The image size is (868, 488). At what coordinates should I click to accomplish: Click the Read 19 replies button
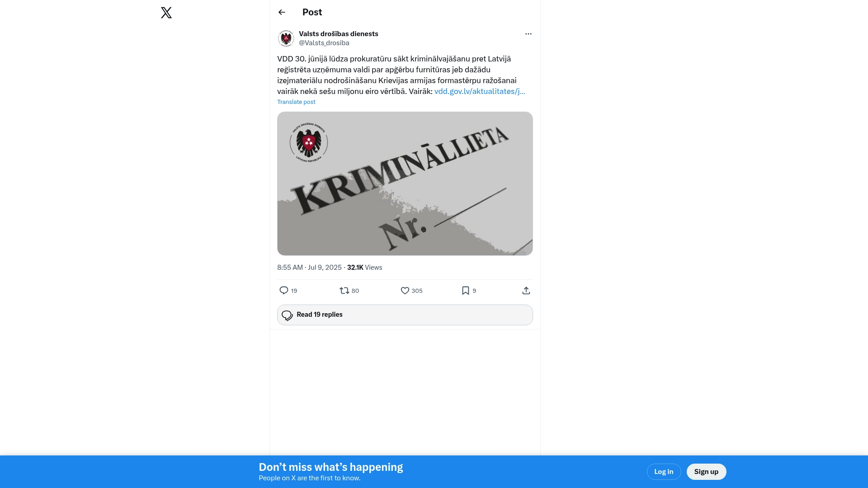point(405,315)
